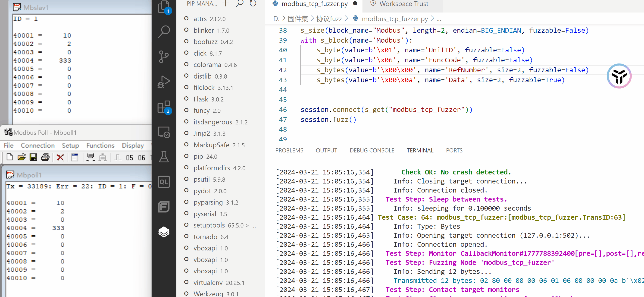Open the Run and Debug view
Viewport: 644px width, 297px height.
[x=164, y=82]
